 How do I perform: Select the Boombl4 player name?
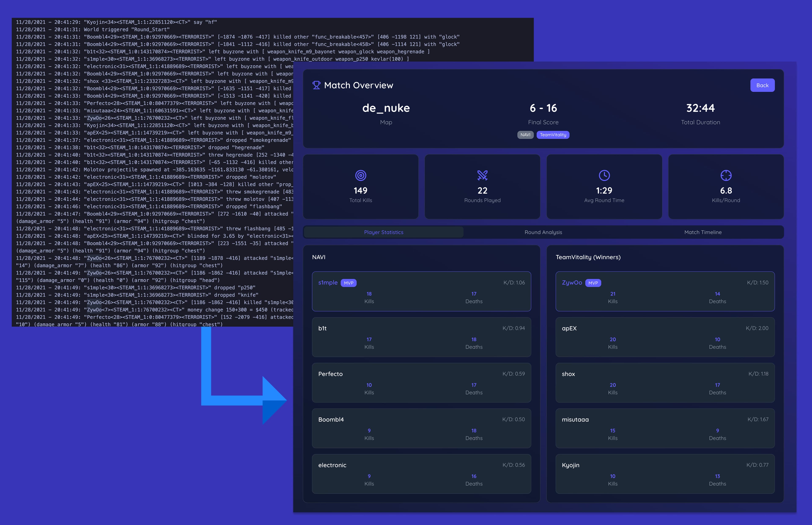click(x=331, y=420)
